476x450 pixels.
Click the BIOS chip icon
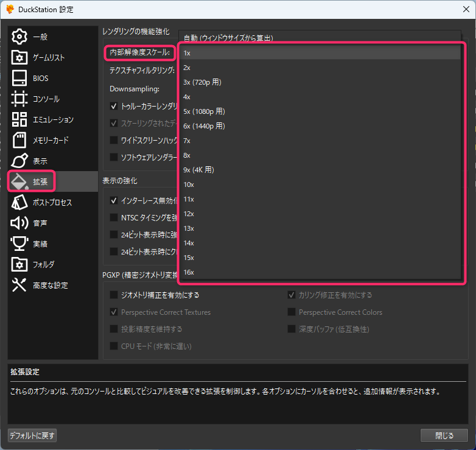(19, 78)
